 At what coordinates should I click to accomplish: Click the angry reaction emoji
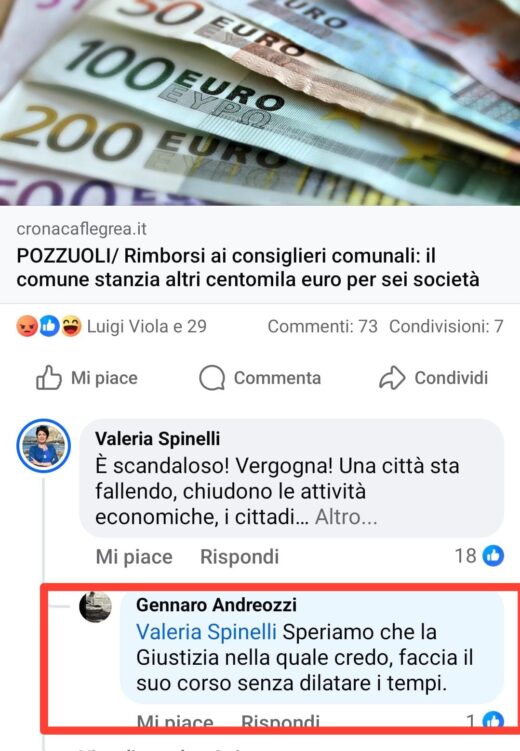pyautogui.click(x=27, y=327)
